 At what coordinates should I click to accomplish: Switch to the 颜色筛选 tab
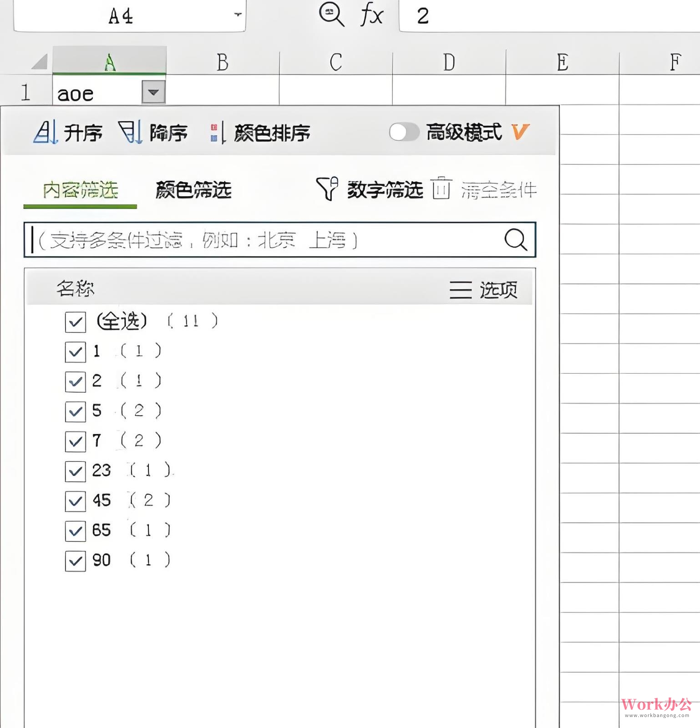tap(193, 190)
